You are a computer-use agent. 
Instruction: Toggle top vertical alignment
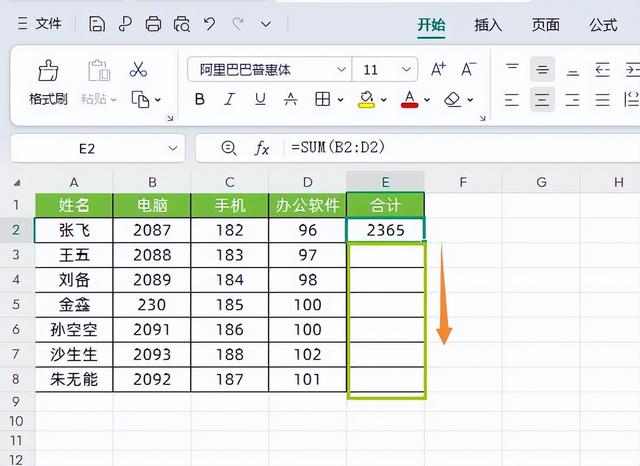[512, 69]
